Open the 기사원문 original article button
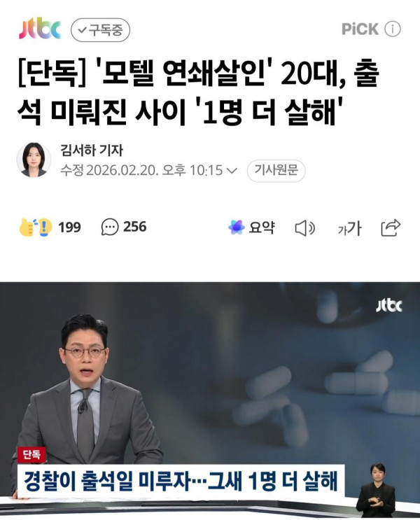Viewport: 420px width, 520px height. (276, 171)
